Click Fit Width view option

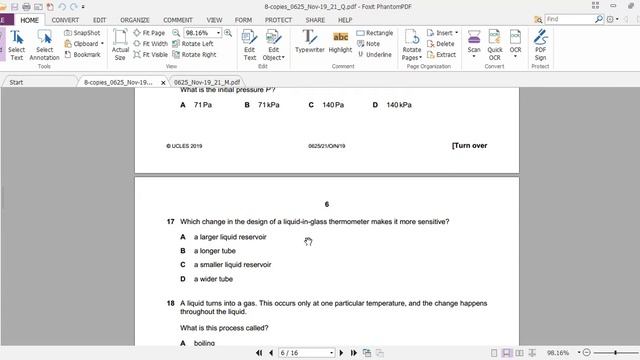point(151,43)
